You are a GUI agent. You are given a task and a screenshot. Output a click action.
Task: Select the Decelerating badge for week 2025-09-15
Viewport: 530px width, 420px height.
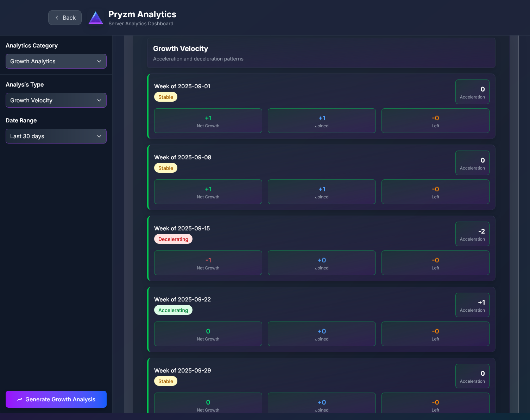pyautogui.click(x=173, y=239)
